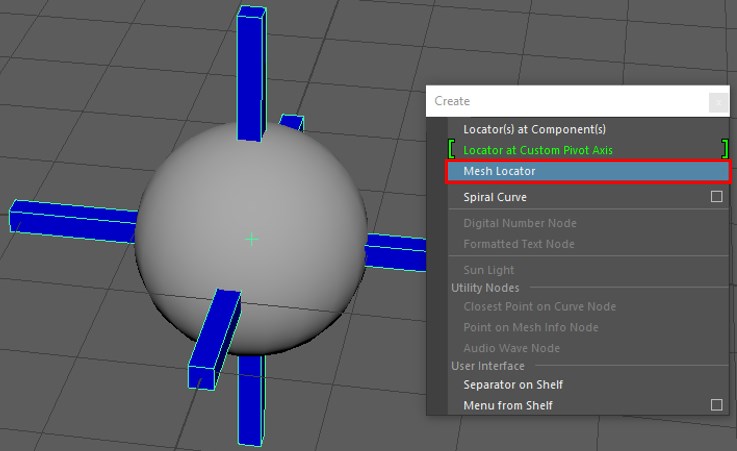Select the Audio Wave Node item

[x=511, y=348]
